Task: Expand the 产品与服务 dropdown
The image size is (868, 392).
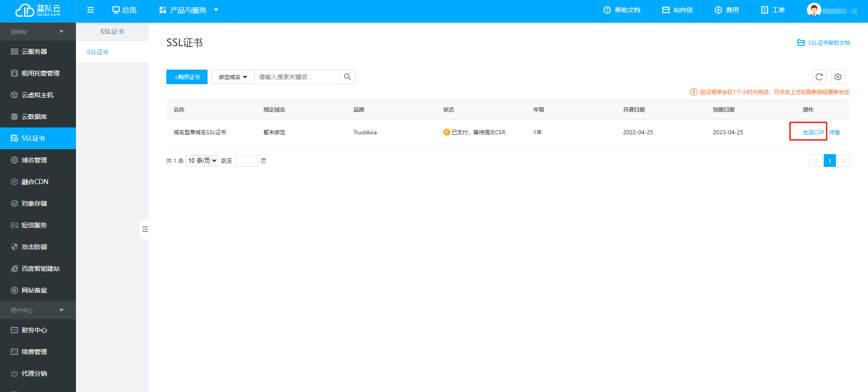Action: (189, 10)
